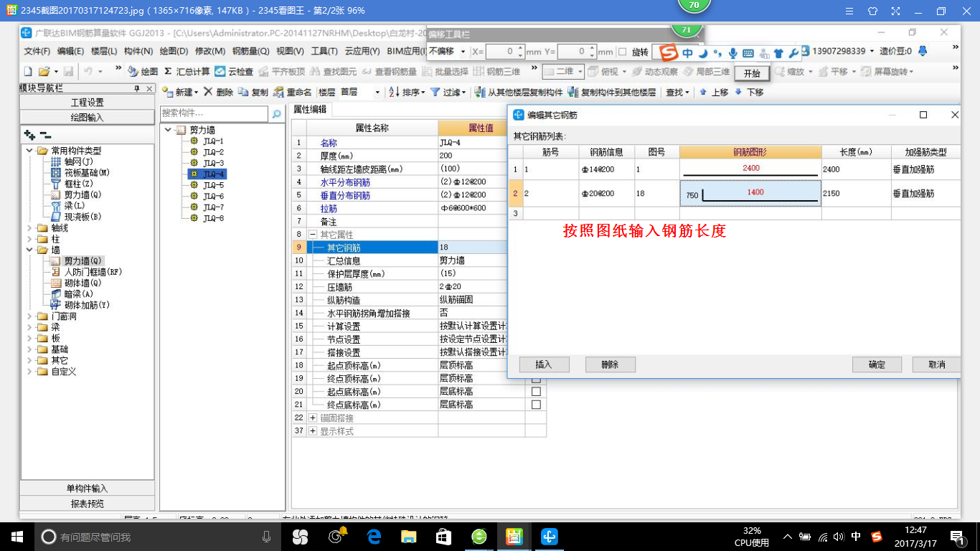Click the 搜索构件 search input field
980x551 pixels.
click(x=214, y=113)
